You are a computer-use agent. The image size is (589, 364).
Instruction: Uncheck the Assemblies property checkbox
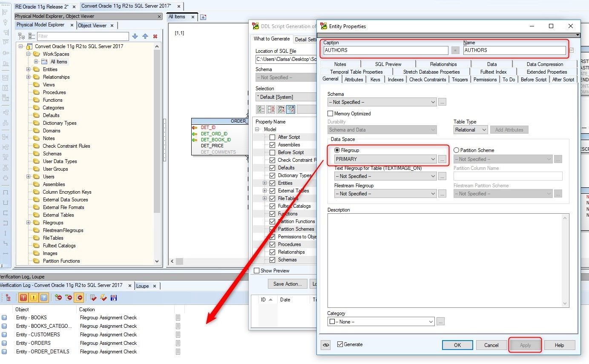273,145
